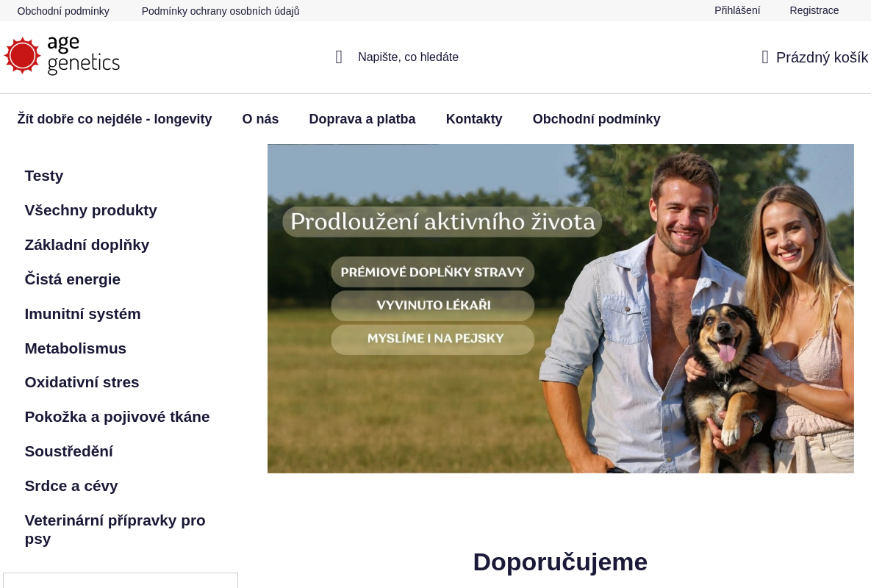Open the "Kontakty" page
This screenshot has width=882, height=588.
click(x=474, y=119)
